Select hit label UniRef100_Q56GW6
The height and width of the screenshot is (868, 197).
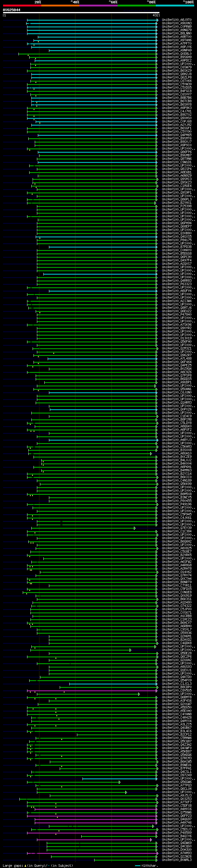coord(177,782)
